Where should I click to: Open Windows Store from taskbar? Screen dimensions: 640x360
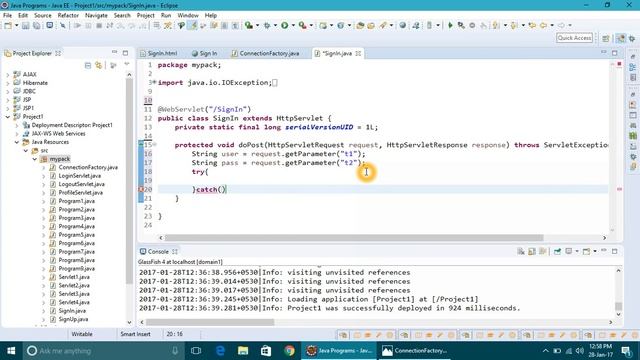[266, 351]
